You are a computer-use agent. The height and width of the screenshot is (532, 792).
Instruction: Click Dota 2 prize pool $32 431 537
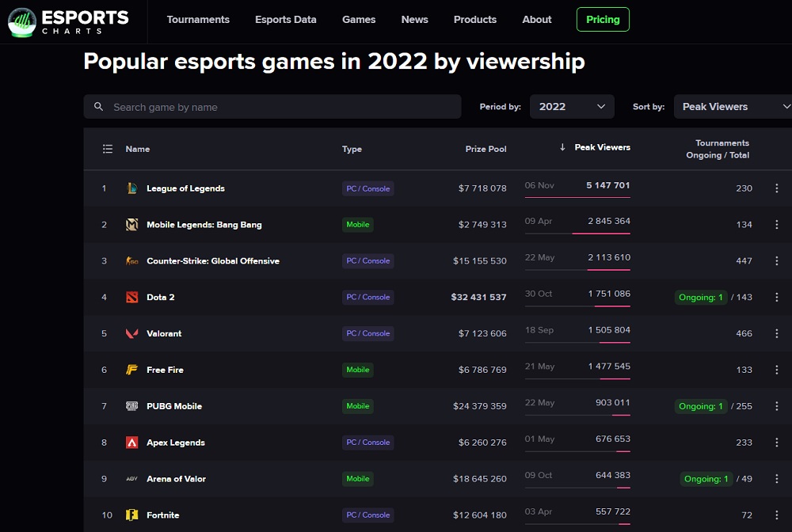point(478,298)
